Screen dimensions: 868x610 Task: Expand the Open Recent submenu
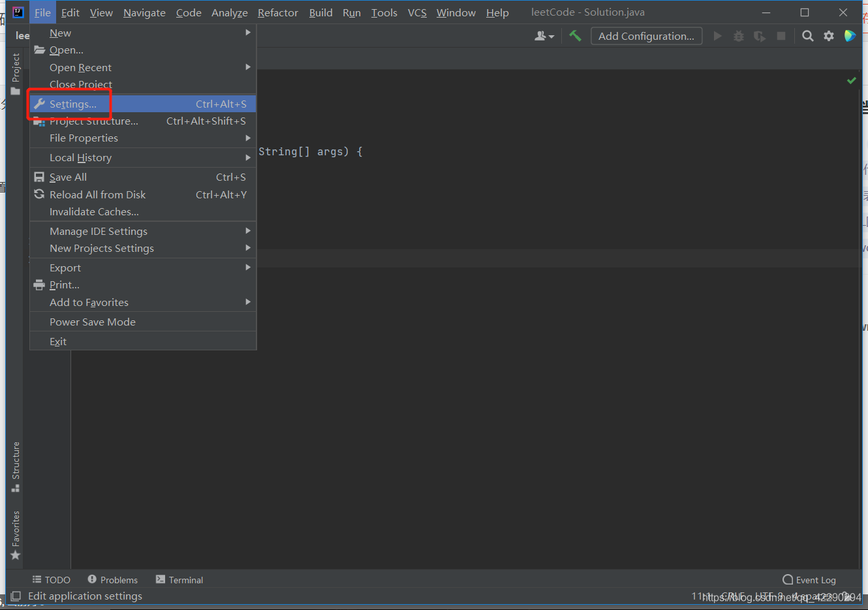(143, 67)
